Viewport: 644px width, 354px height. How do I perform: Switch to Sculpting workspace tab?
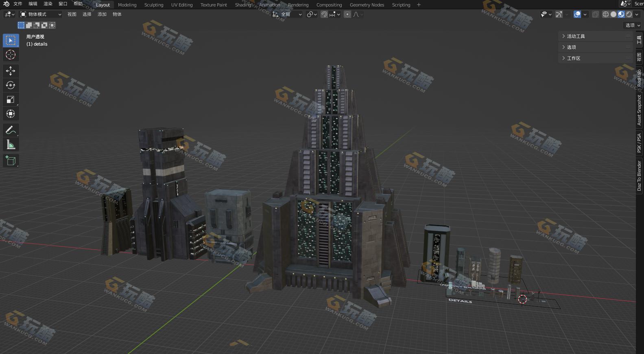point(154,5)
